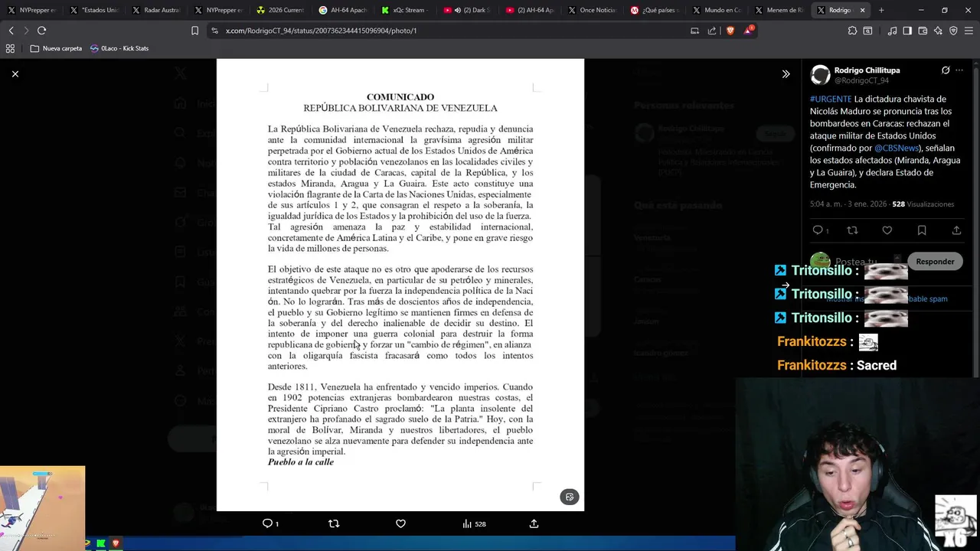
Task: Open the Brave Shields lion icon
Action: click(x=730, y=31)
